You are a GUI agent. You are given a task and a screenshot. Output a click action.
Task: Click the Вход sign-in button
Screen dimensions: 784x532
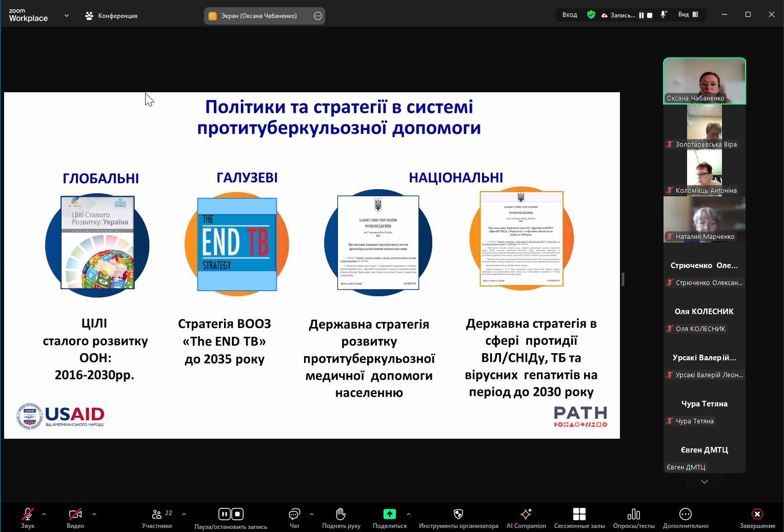point(570,15)
